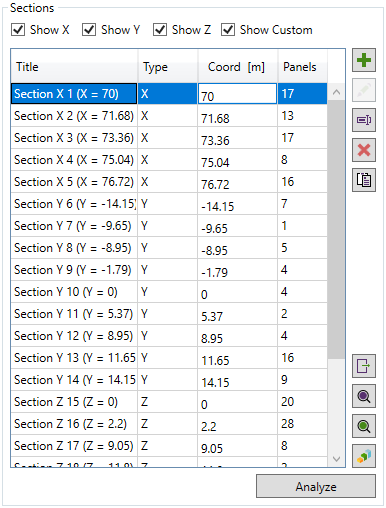Select row Section X 4 (X = 75.04)

(169, 160)
